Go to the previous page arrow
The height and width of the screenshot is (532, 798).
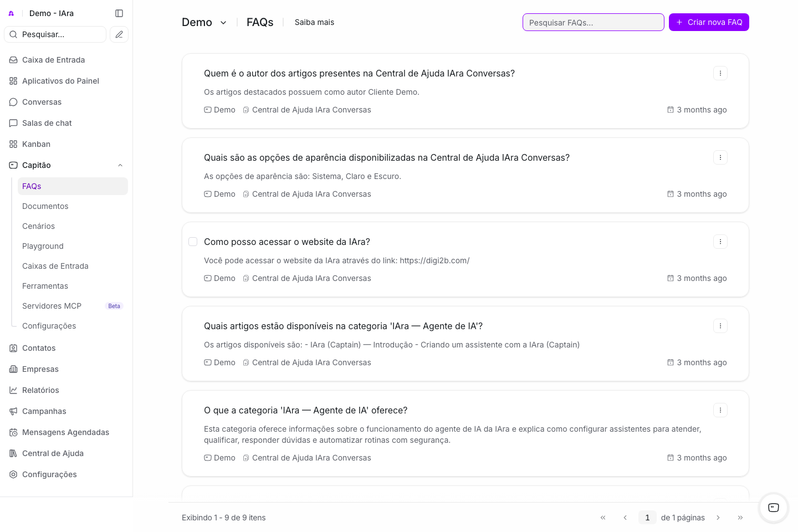pyautogui.click(x=625, y=518)
